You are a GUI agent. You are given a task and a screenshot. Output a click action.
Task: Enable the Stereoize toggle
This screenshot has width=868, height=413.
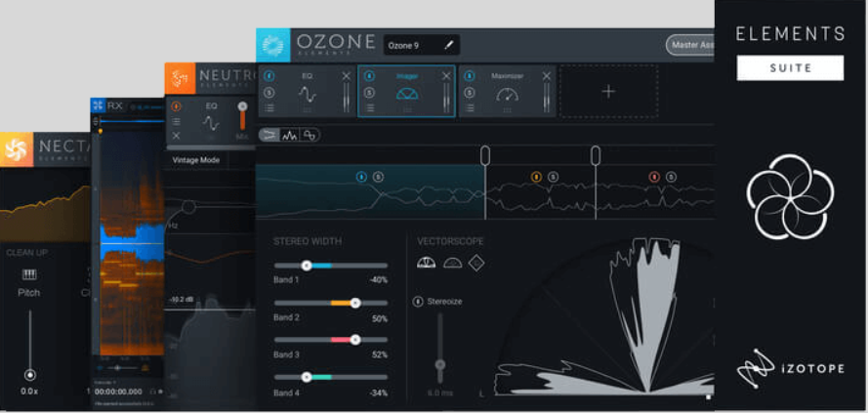coord(419,302)
